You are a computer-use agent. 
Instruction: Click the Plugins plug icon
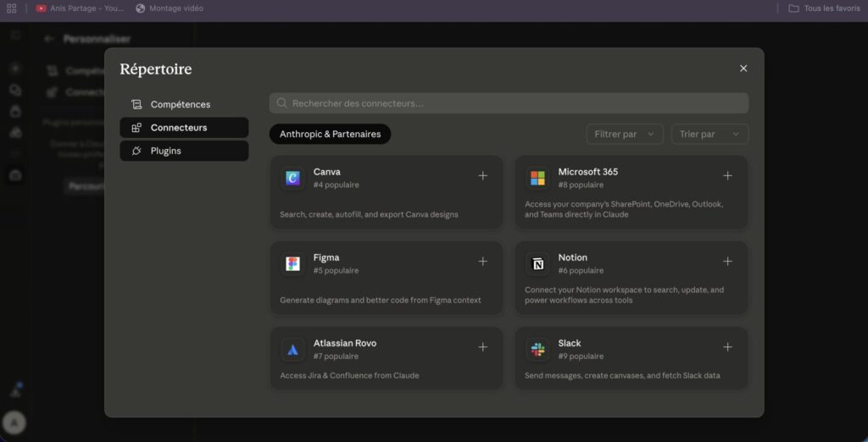point(136,151)
